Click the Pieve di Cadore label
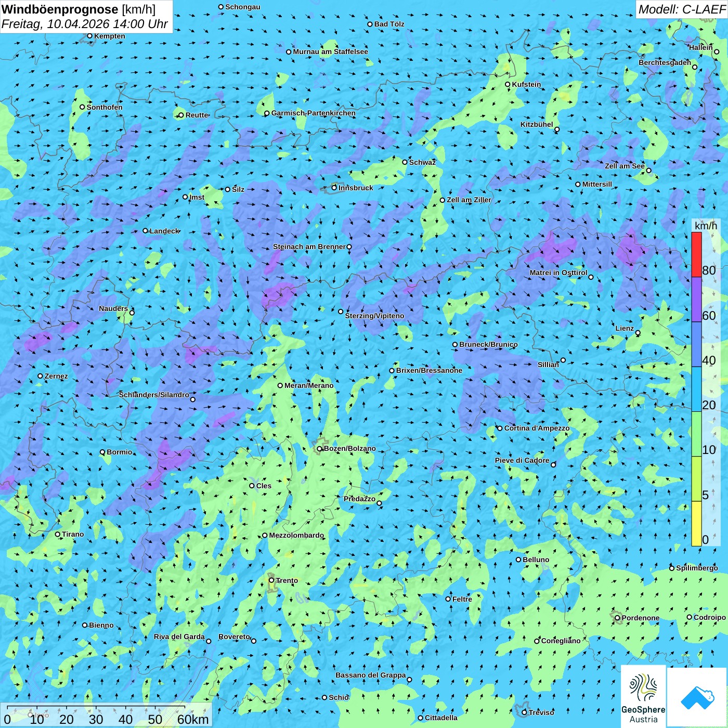The width and height of the screenshot is (728, 728). tap(522, 460)
